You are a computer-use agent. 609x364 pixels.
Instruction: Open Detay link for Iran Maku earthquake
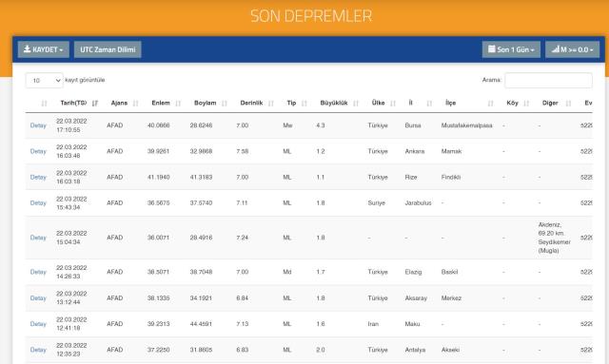coord(38,324)
